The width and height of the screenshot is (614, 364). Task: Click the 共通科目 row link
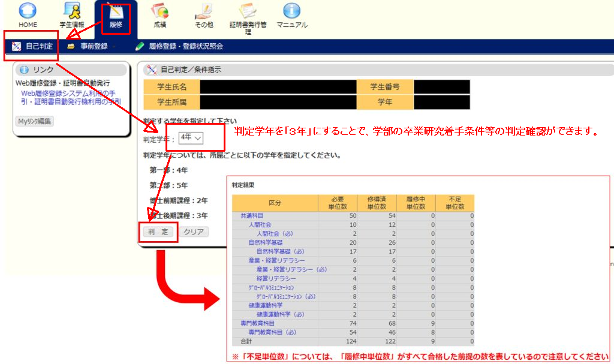(252, 215)
